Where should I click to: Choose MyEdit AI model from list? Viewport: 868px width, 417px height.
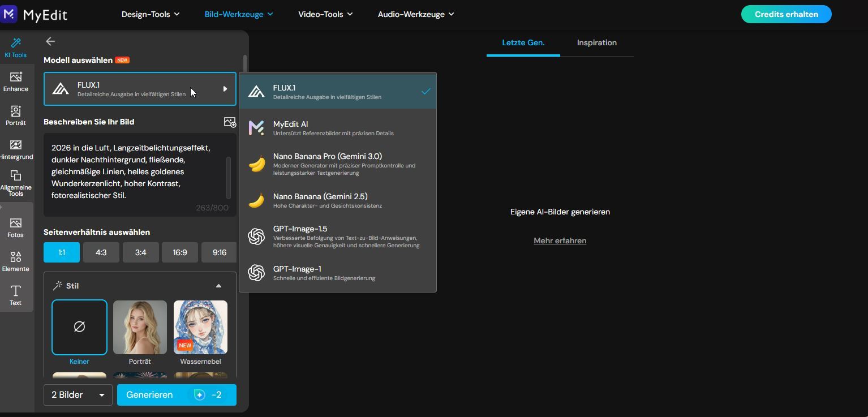338,128
